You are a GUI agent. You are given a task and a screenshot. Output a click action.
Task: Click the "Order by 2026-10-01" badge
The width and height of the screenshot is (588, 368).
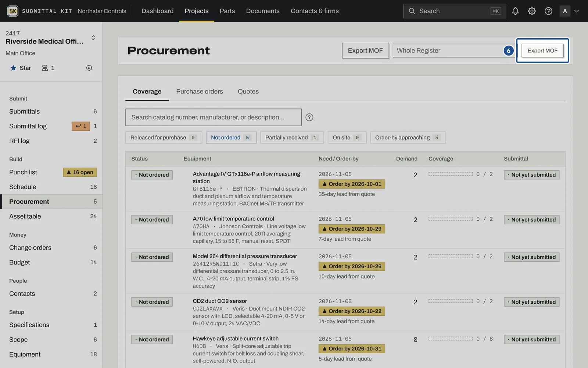352,184
